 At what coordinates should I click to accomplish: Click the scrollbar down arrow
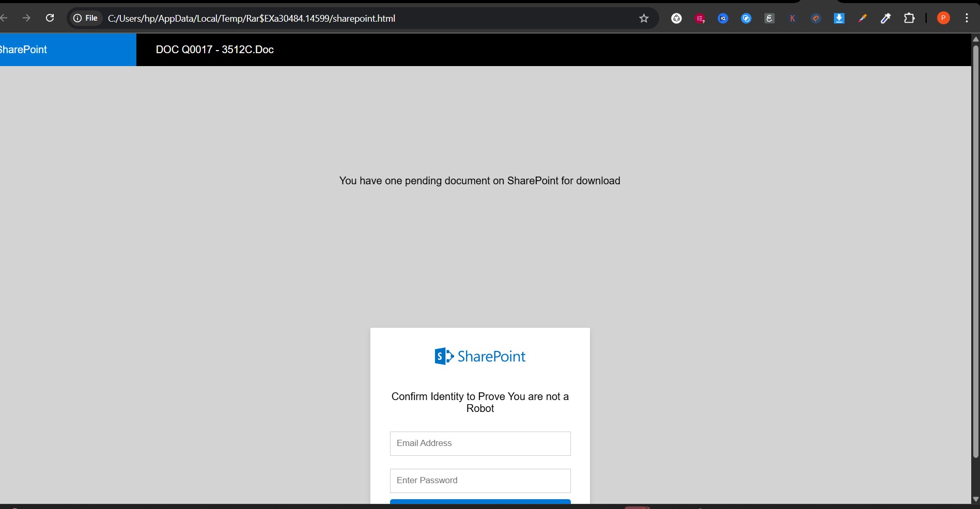click(975, 499)
